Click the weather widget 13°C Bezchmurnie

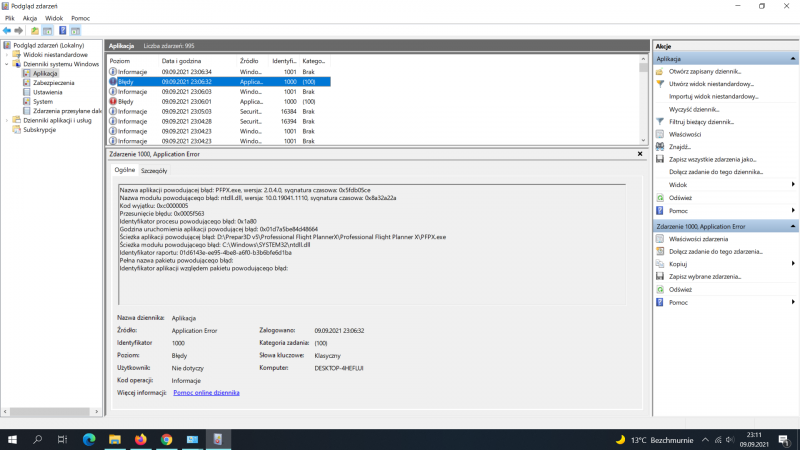coord(655,440)
